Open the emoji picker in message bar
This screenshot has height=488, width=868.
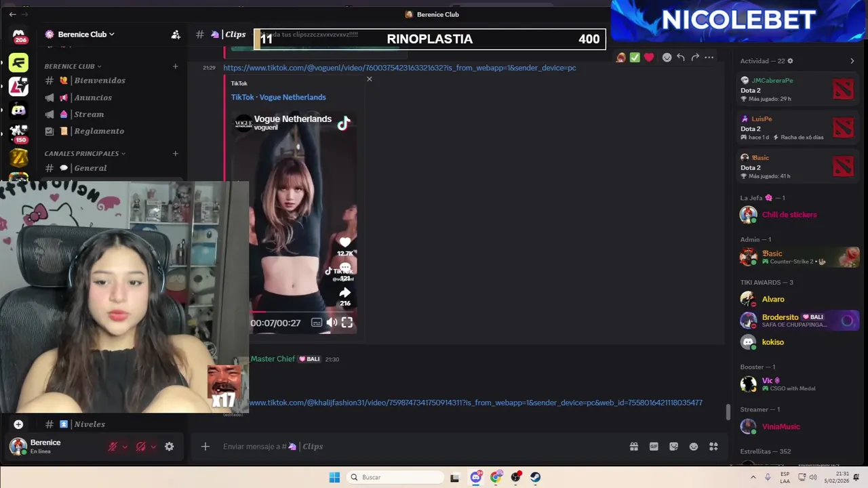[x=694, y=447]
